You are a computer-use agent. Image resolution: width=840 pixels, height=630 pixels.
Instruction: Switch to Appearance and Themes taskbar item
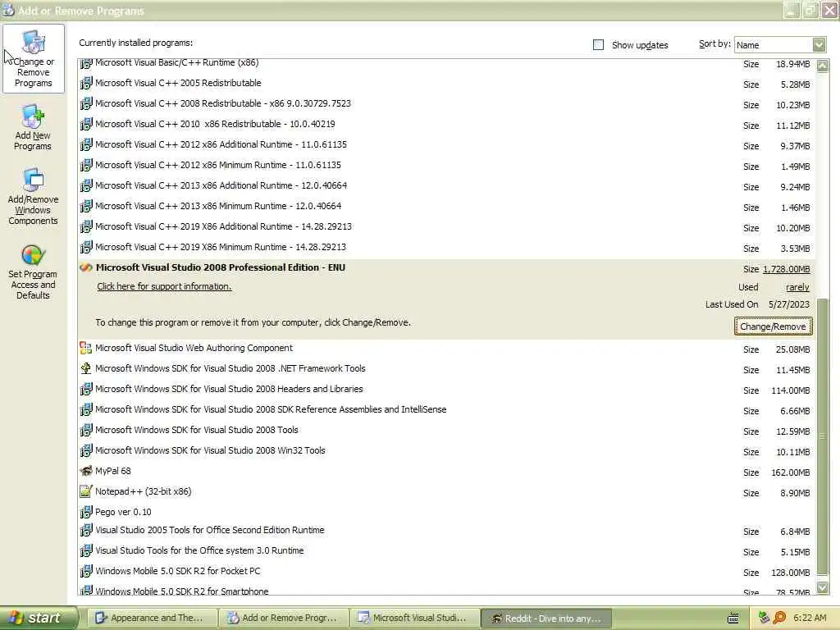coord(152,619)
